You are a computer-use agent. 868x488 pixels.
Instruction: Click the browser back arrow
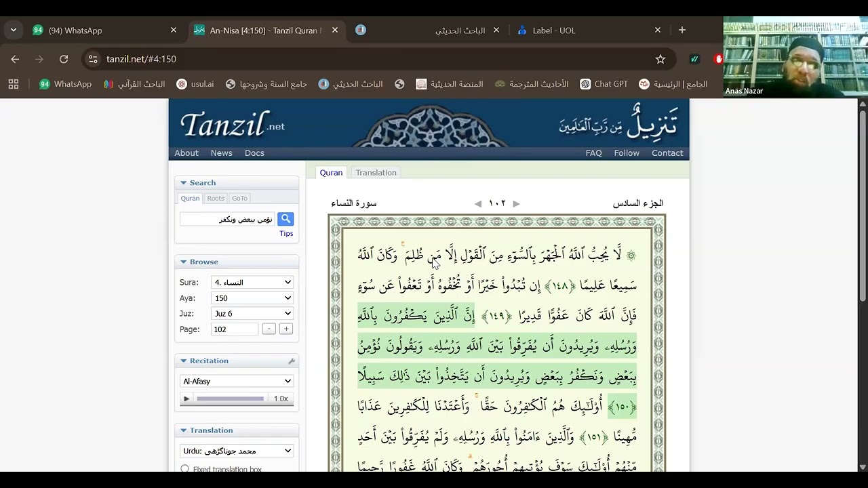[15, 59]
